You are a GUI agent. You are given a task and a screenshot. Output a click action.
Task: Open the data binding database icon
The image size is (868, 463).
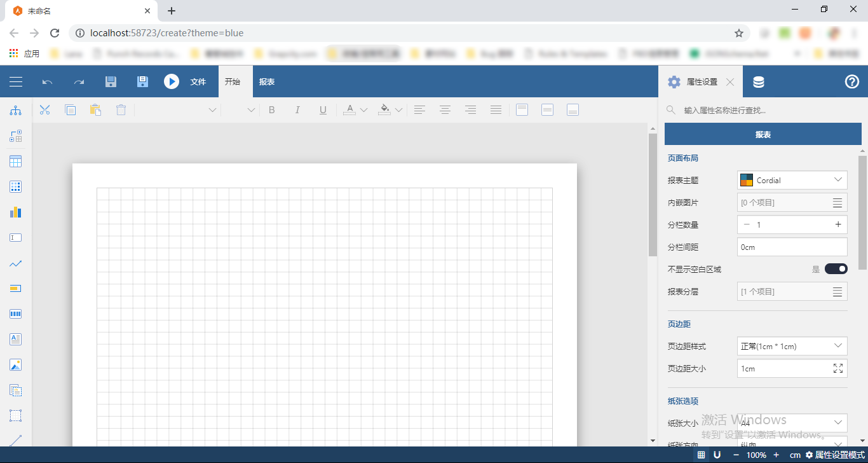pyautogui.click(x=759, y=82)
